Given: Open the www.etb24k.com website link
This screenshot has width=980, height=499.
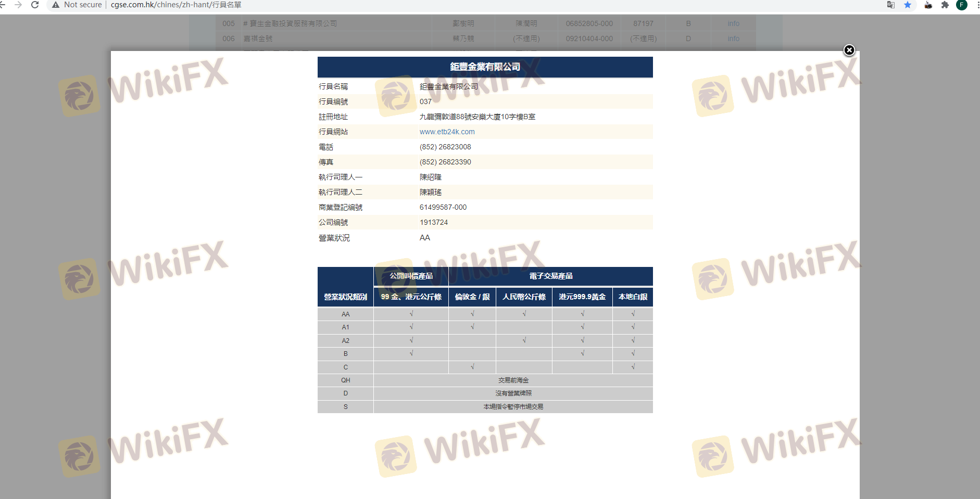Looking at the screenshot, I should point(447,132).
